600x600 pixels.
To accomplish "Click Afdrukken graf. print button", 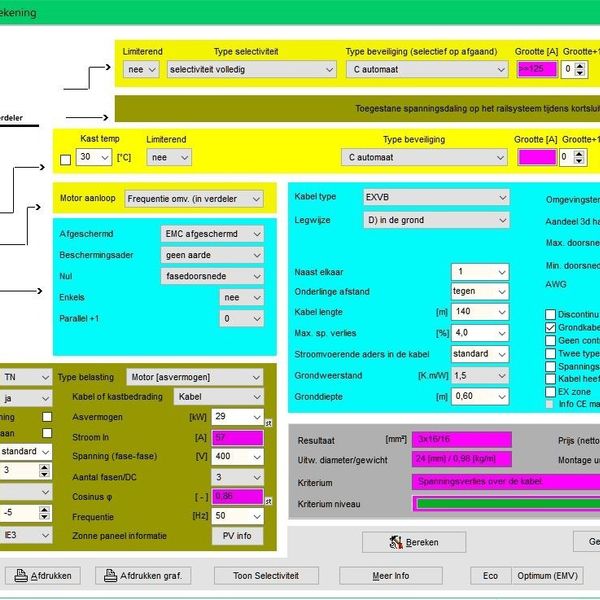I will tap(142, 575).
